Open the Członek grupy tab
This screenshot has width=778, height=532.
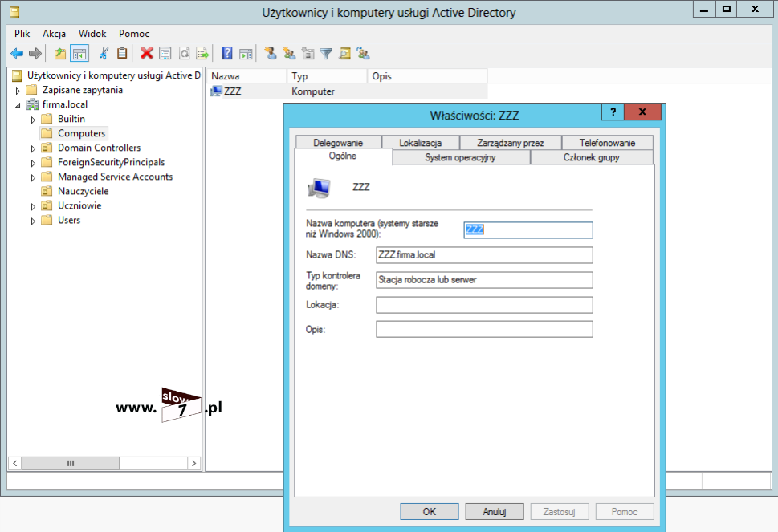(x=592, y=158)
